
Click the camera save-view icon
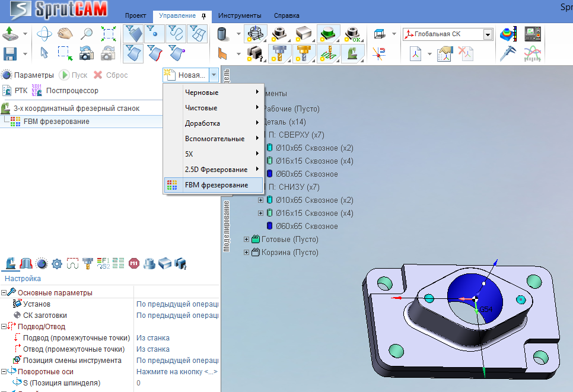click(x=87, y=53)
